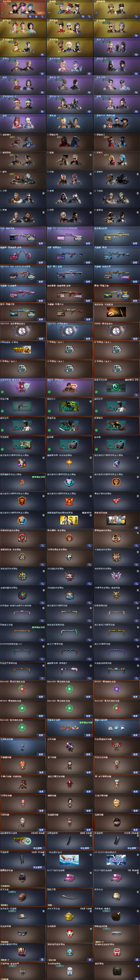Select the 传说擎天 character card
This screenshot has width=140, height=980.
pyautogui.click(x=23, y=9)
